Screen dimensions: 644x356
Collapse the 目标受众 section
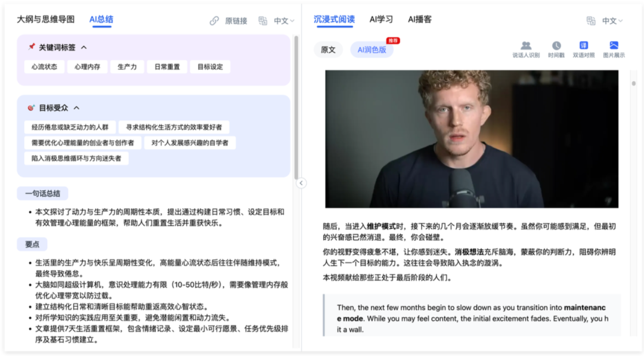coord(76,108)
